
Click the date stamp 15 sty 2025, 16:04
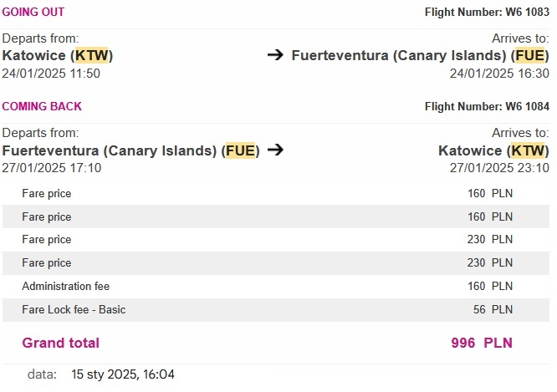click(x=123, y=374)
